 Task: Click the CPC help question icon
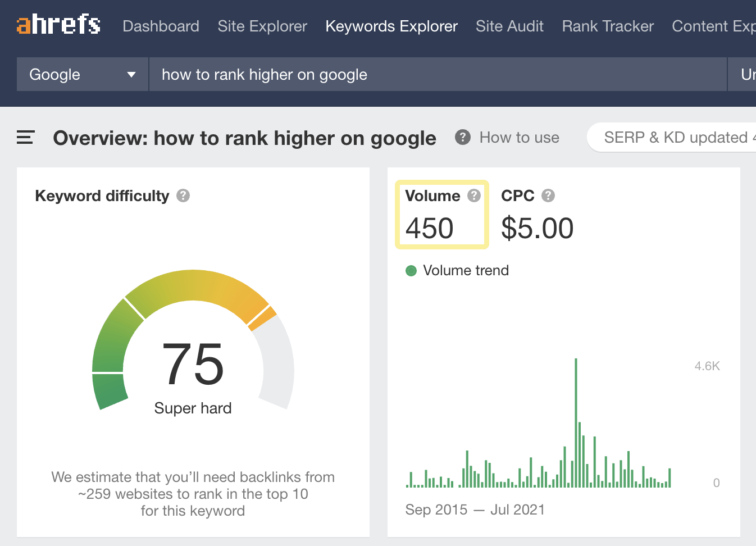point(548,195)
